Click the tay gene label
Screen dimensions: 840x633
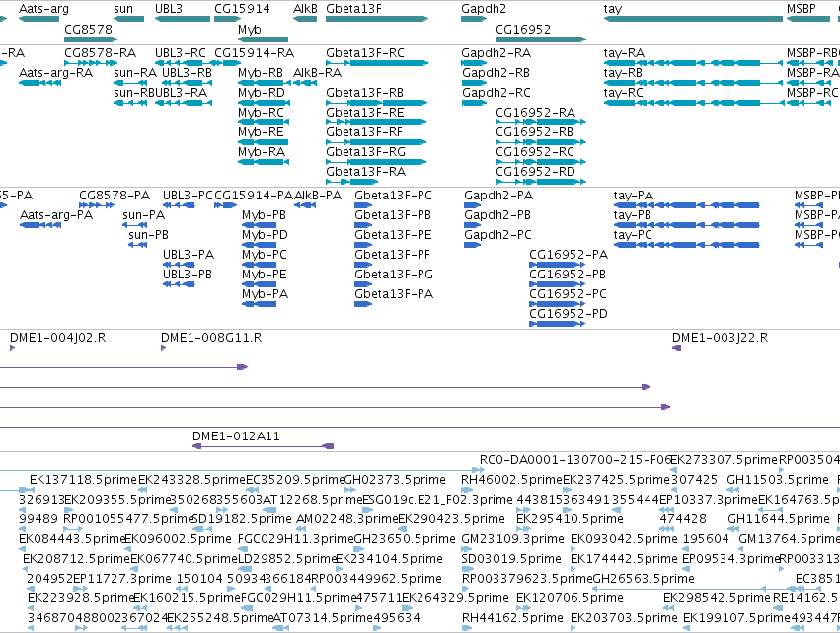[613, 9]
